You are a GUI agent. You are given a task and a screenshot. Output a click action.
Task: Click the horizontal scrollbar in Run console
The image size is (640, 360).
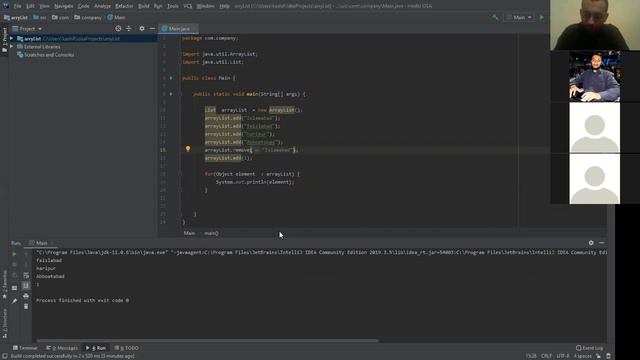click(207, 340)
